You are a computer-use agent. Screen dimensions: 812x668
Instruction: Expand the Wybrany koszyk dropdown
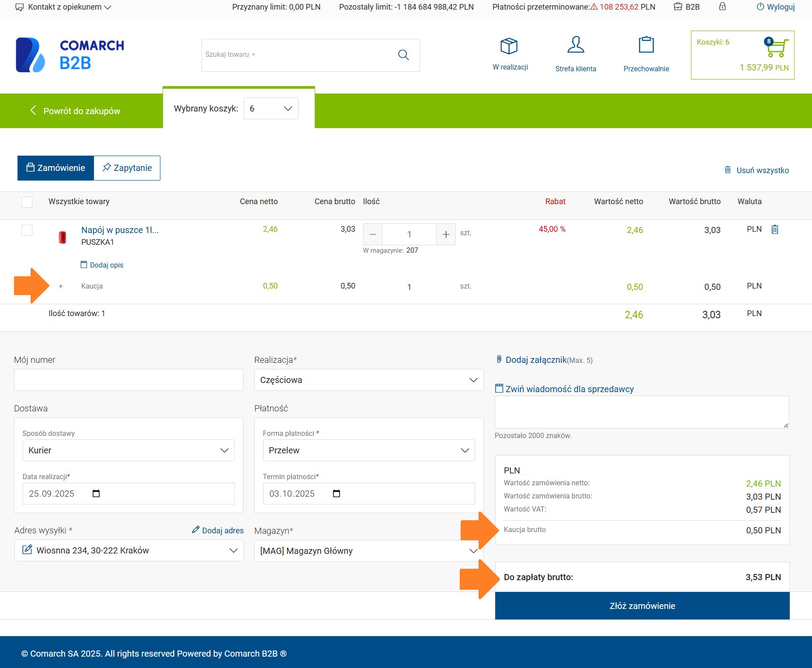coord(271,108)
